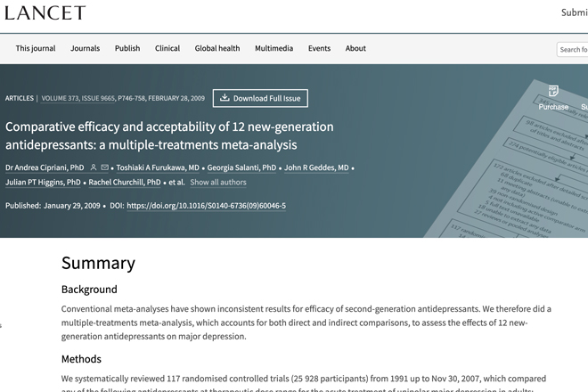Open the Publish menu

click(x=127, y=48)
